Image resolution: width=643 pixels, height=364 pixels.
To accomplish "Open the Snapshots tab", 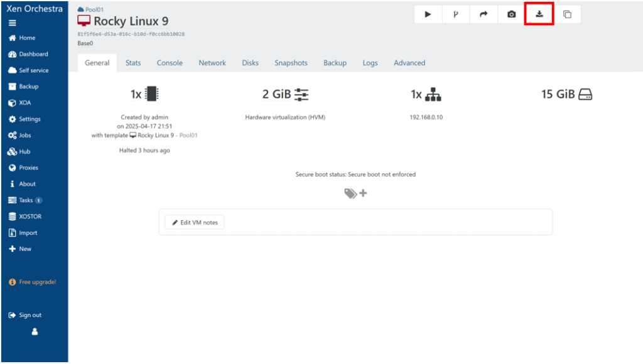I will (x=291, y=63).
